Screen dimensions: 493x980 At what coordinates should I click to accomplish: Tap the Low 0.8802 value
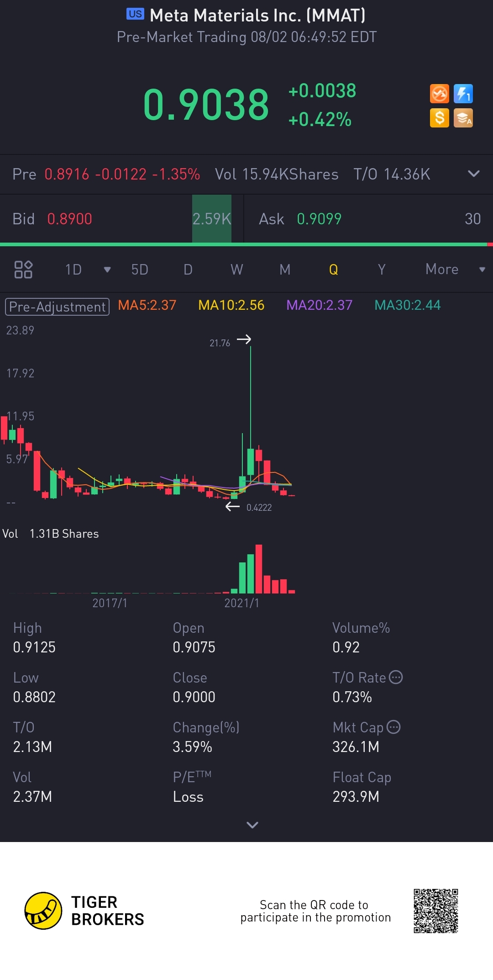pos(34,697)
